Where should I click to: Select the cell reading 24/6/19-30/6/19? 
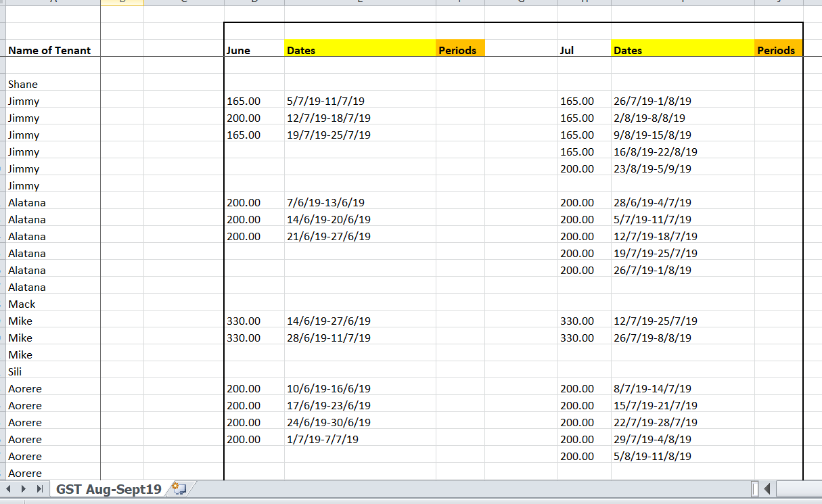[x=360, y=420]
